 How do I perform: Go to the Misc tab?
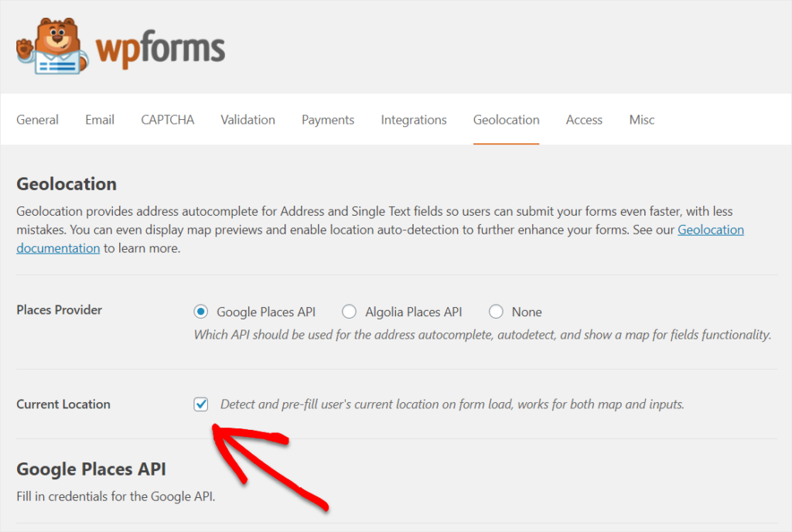click(642, 120)
